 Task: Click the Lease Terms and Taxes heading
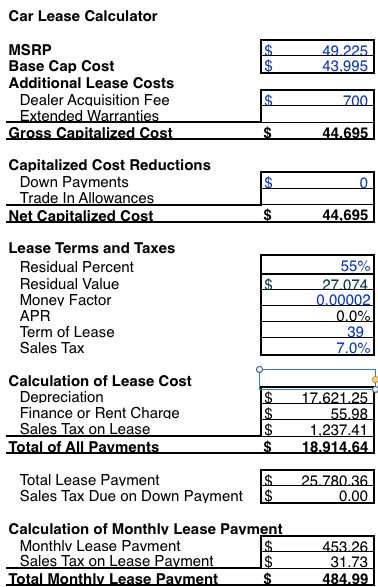coord(92,248)
